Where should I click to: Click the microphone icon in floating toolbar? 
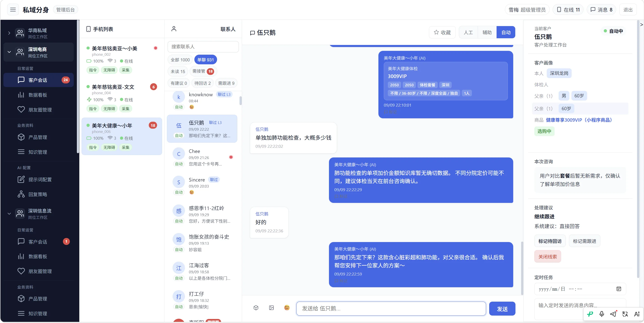pos(602,314)
